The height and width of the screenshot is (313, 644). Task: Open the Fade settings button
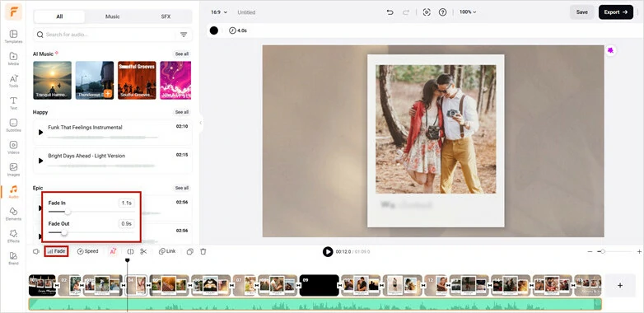[x=56, y=251]
